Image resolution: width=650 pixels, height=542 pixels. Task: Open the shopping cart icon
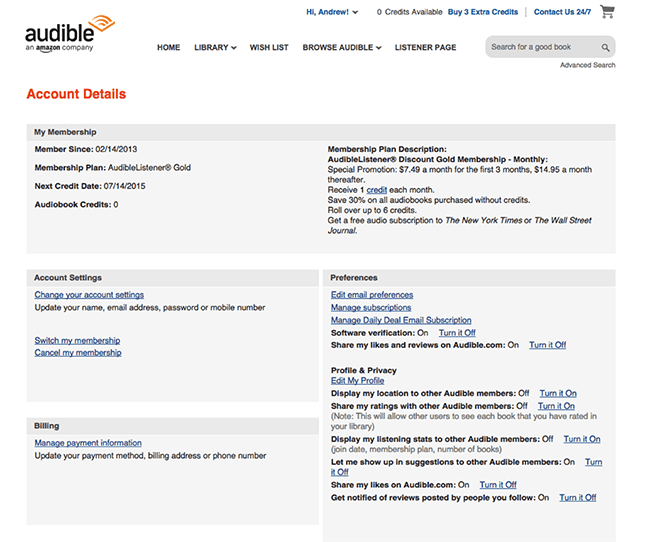tap(607, 12)
